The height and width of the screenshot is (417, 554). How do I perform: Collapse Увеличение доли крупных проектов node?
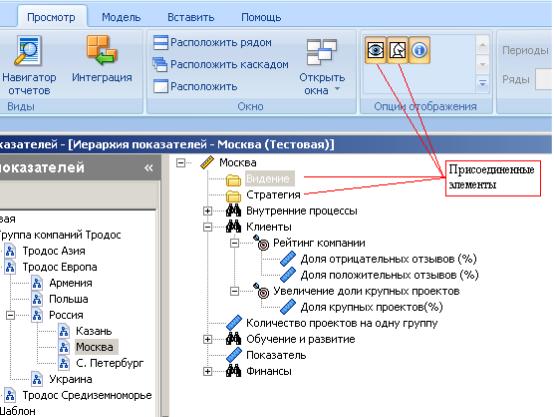pyautogui.click(x=234, y=291)
